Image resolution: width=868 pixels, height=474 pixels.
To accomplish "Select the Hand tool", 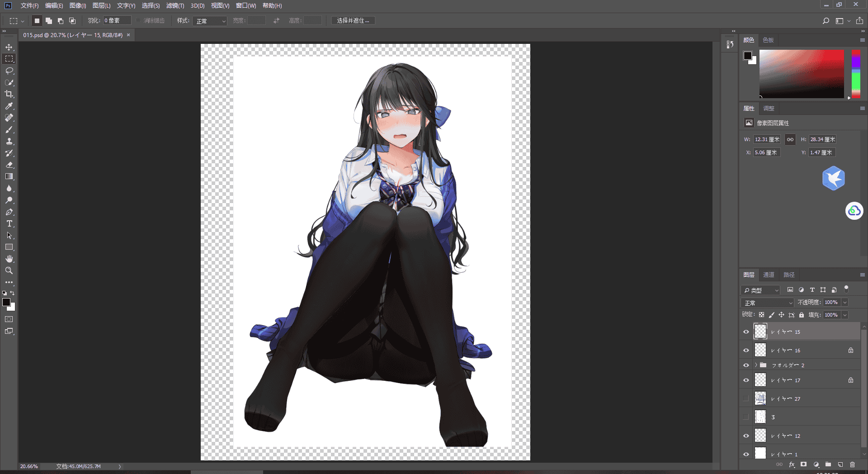I will pyautogui.click(x=9, y=259).
